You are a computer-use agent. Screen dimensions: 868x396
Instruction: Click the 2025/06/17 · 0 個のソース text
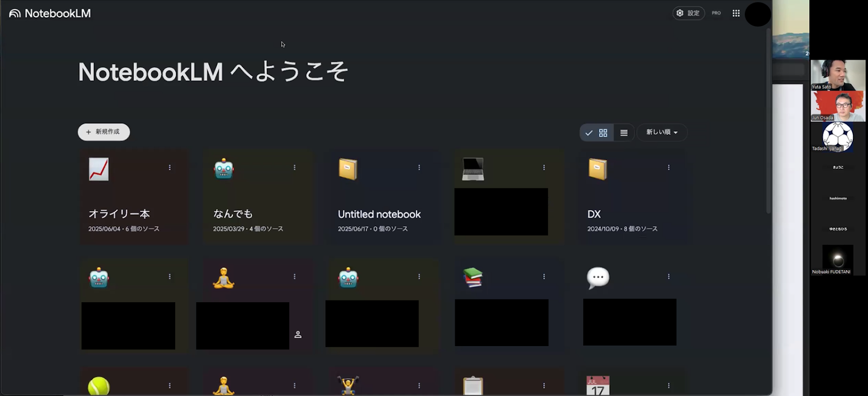373,229
